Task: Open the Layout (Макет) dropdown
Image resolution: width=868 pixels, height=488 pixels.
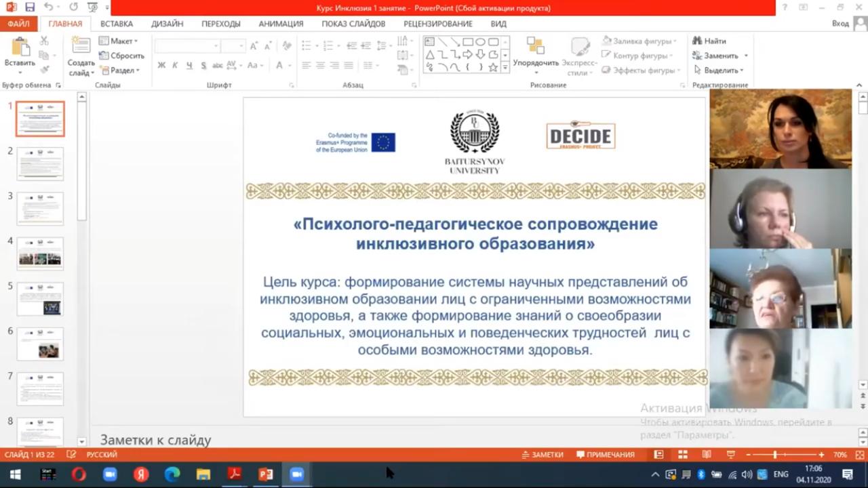Action: (119, 41)
